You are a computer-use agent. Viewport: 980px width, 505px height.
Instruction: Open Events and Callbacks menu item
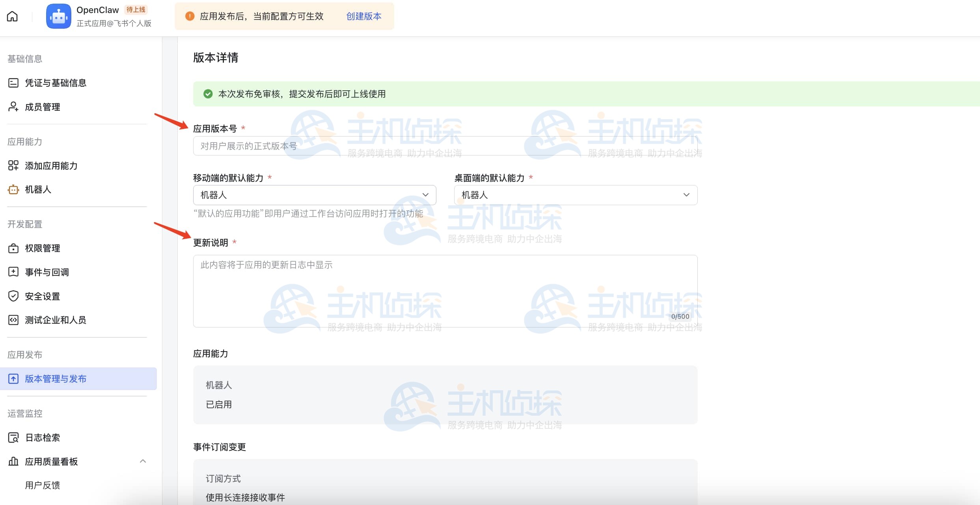[x=47, y=272]
